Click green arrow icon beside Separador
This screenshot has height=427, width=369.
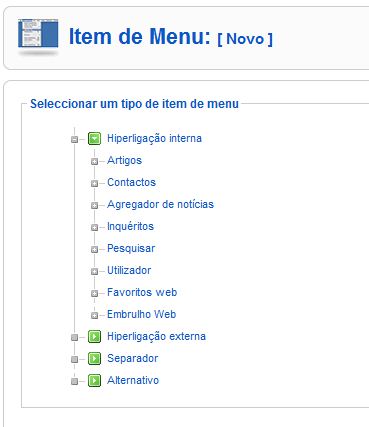pyautogui.click(x=94, y=359)
